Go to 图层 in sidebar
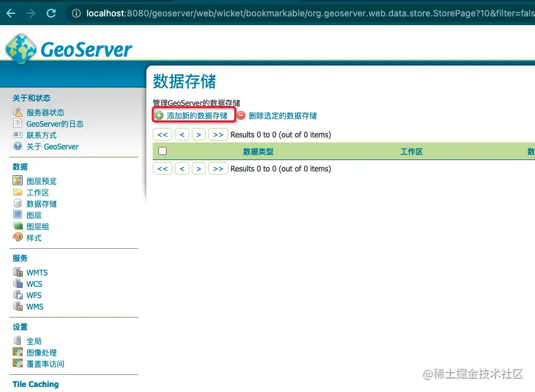 point(34,215)
